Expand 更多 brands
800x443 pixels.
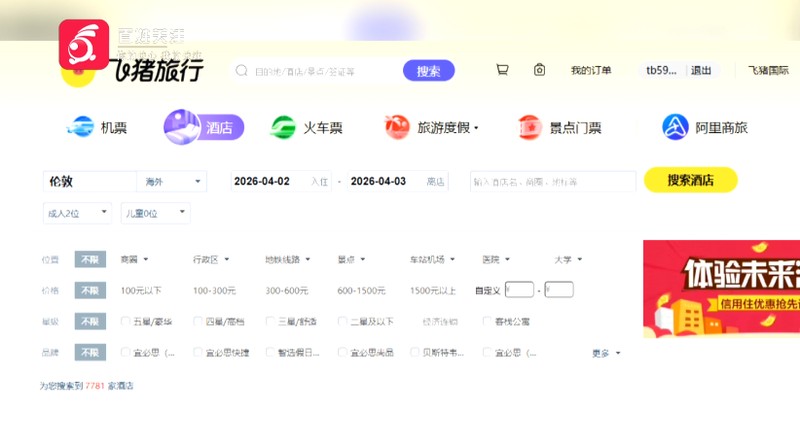[606, 353]
